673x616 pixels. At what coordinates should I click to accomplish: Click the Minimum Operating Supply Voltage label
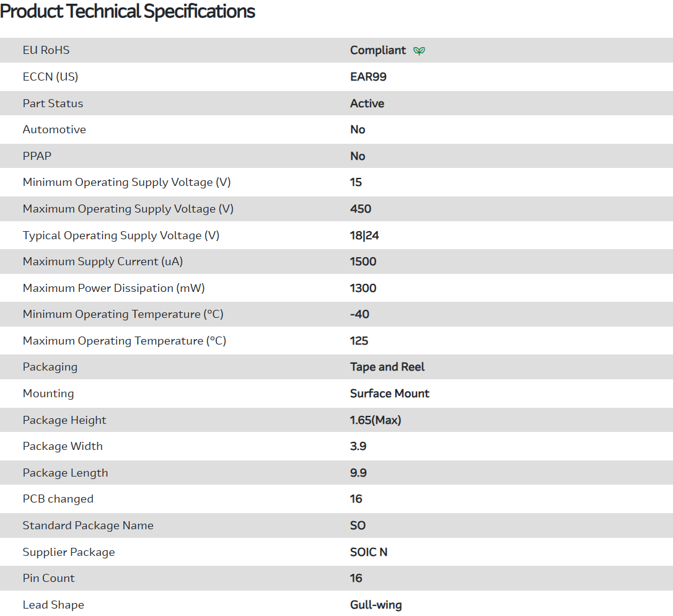(126, 182)
